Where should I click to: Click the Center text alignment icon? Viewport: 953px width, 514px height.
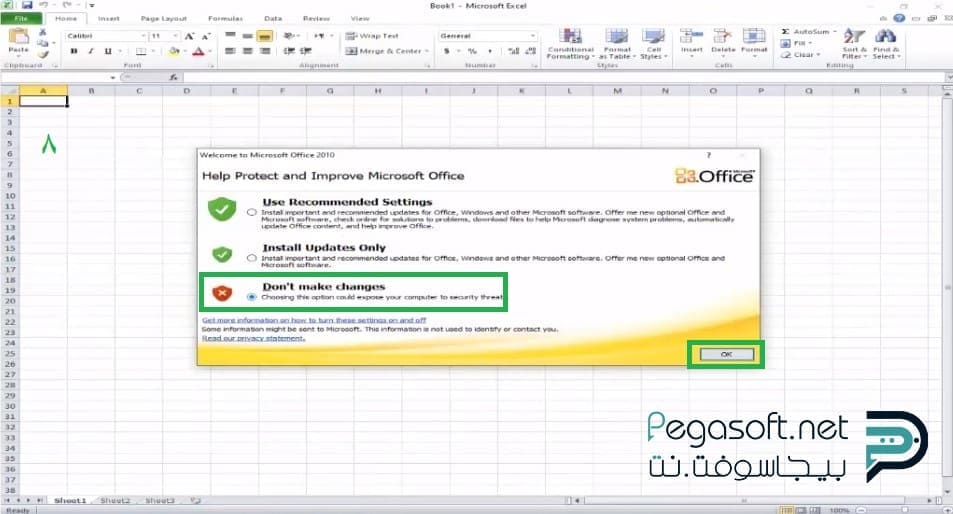click(x=247, y=51)
